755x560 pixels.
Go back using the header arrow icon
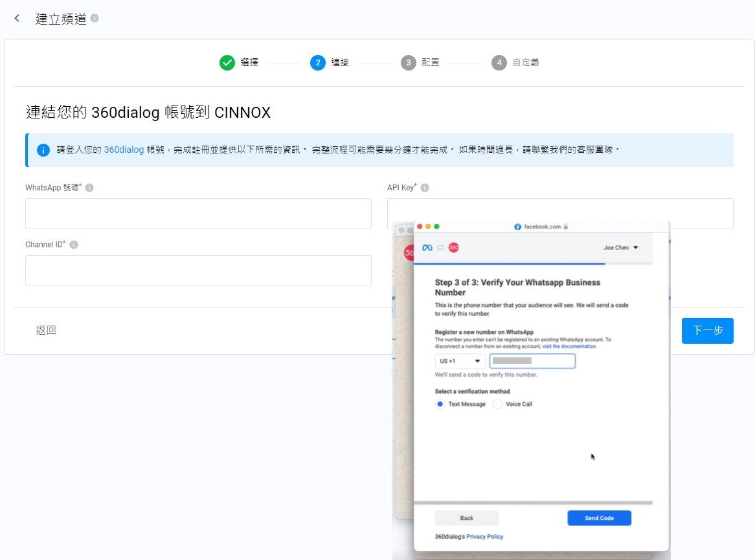pyautogui.click(x=17, y=18)
